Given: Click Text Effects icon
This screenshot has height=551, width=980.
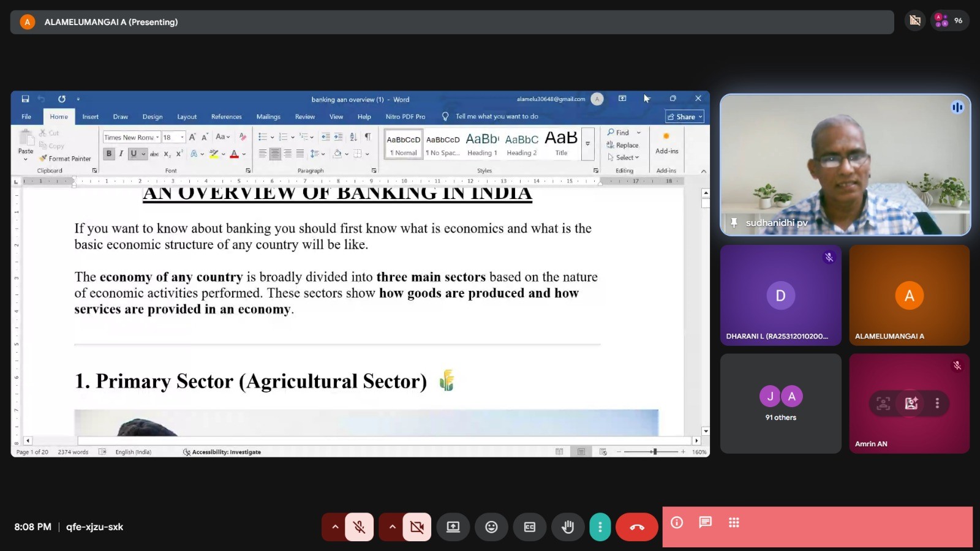Looking at the screenshot, I should [194, 154].
